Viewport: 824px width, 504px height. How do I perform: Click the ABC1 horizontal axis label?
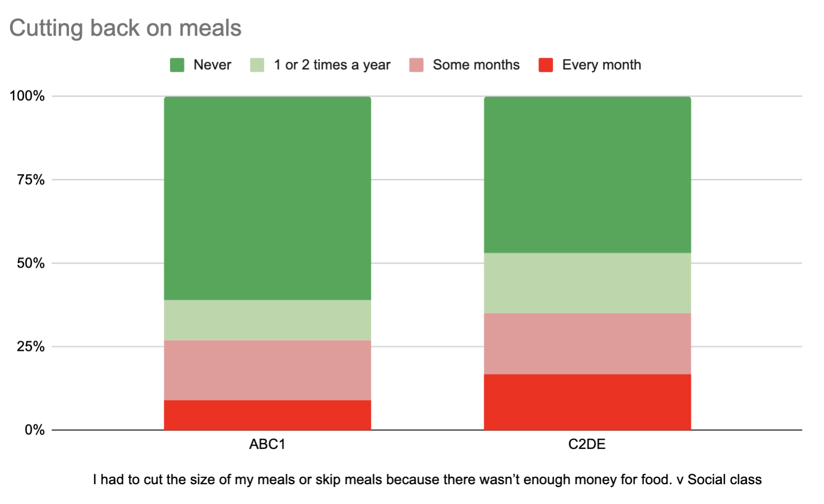pyautogui.click(x=267, y=444)
